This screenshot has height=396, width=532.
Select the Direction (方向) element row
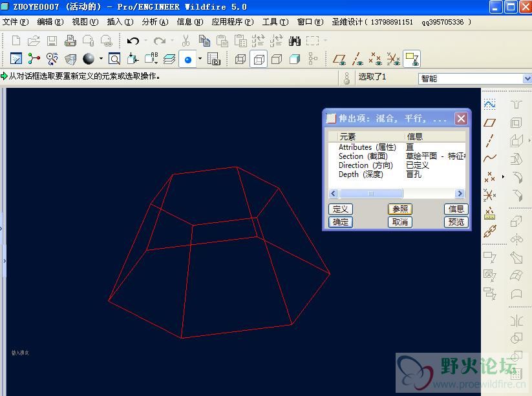(397, 165)
